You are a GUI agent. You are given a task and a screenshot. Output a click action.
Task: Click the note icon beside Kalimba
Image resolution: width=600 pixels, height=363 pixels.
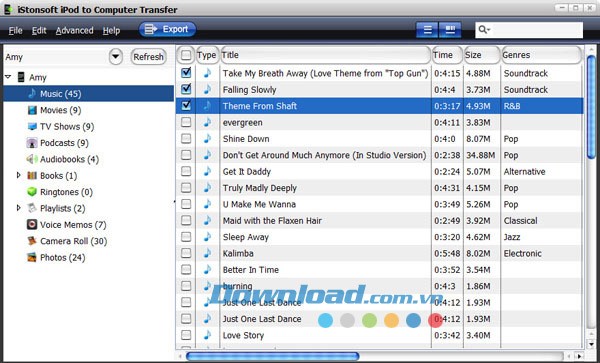tap(207, 253)
